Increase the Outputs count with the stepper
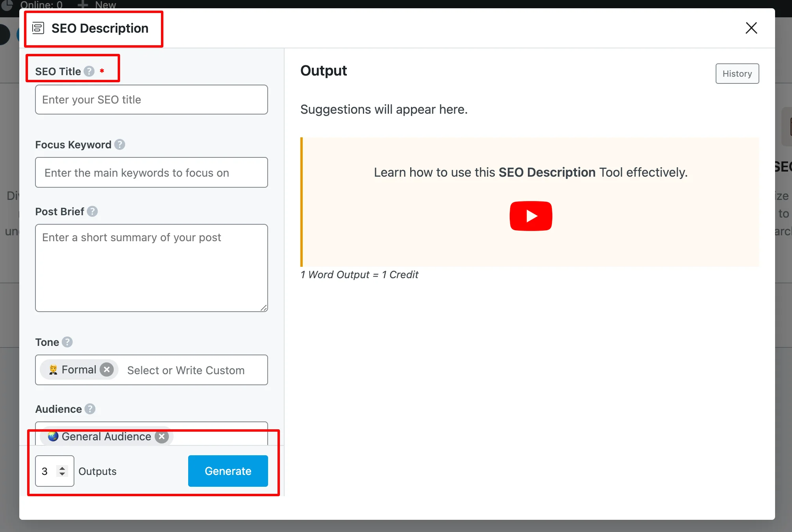792x532 pixels. [x=62, y=468]
